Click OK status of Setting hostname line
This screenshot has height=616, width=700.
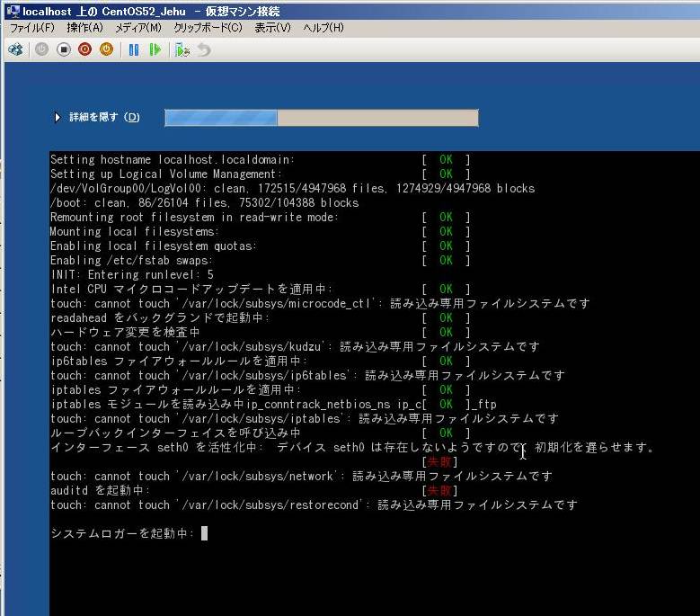[x=446, y=159]
